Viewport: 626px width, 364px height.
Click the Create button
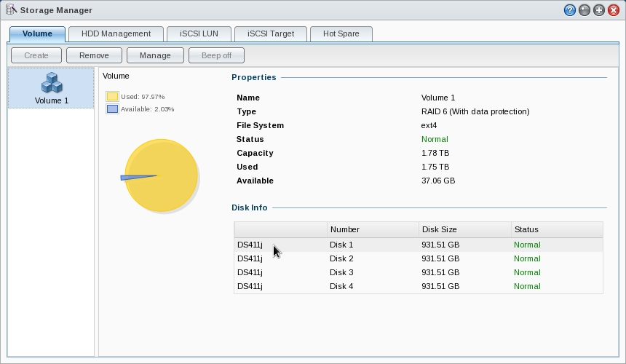pyautogui.click(x=36, y=55)
